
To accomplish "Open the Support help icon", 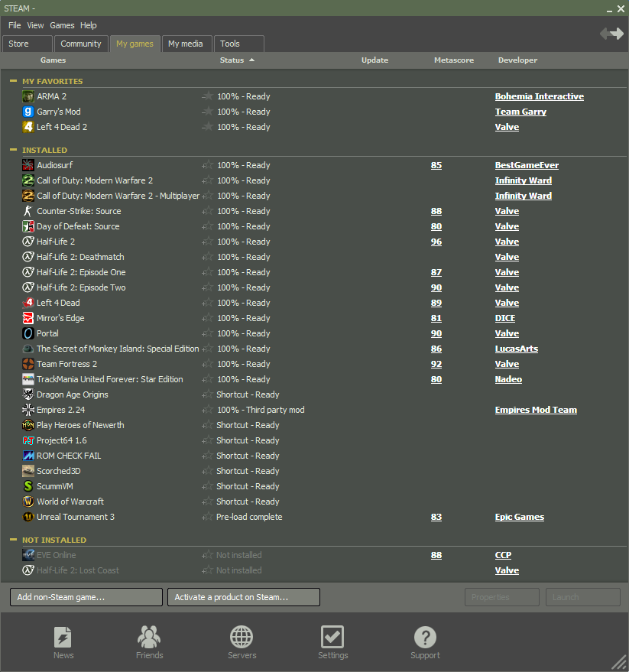I will 425,642.
